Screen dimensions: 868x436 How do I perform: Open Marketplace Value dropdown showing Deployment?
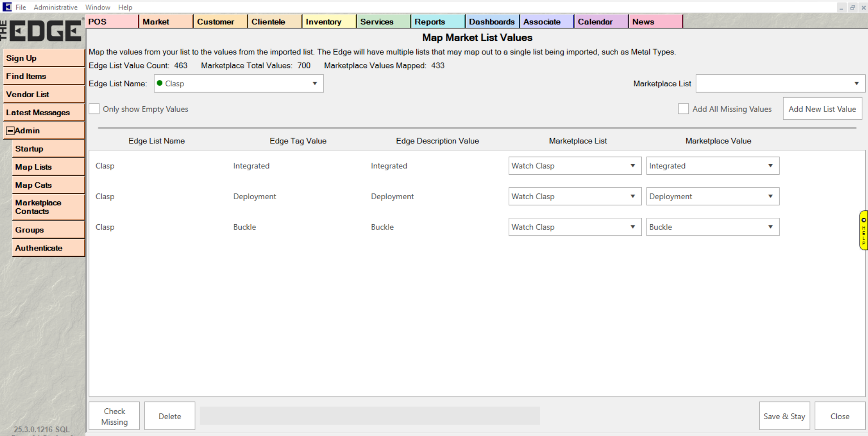point(712,196)
